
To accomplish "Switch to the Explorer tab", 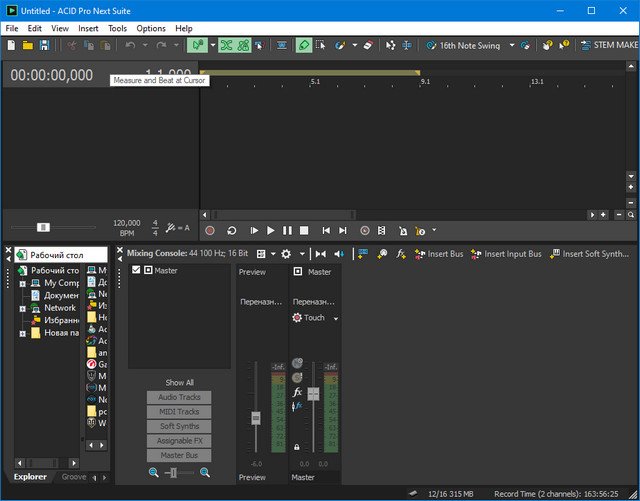I will [x=29, y=477].
